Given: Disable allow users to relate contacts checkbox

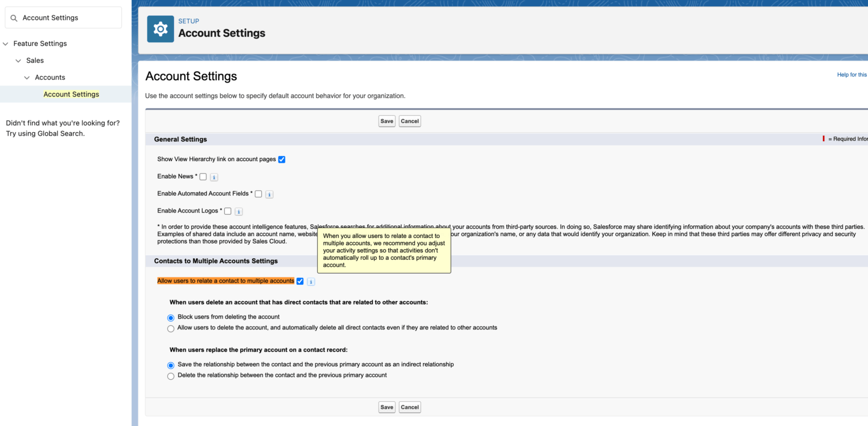Looking at the screenshot, I should [300, 281].
